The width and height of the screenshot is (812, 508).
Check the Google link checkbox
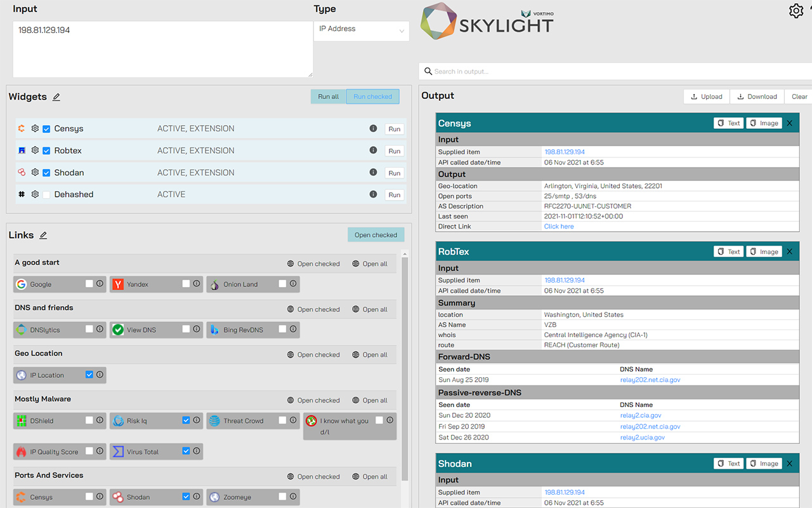coord(89,284)
